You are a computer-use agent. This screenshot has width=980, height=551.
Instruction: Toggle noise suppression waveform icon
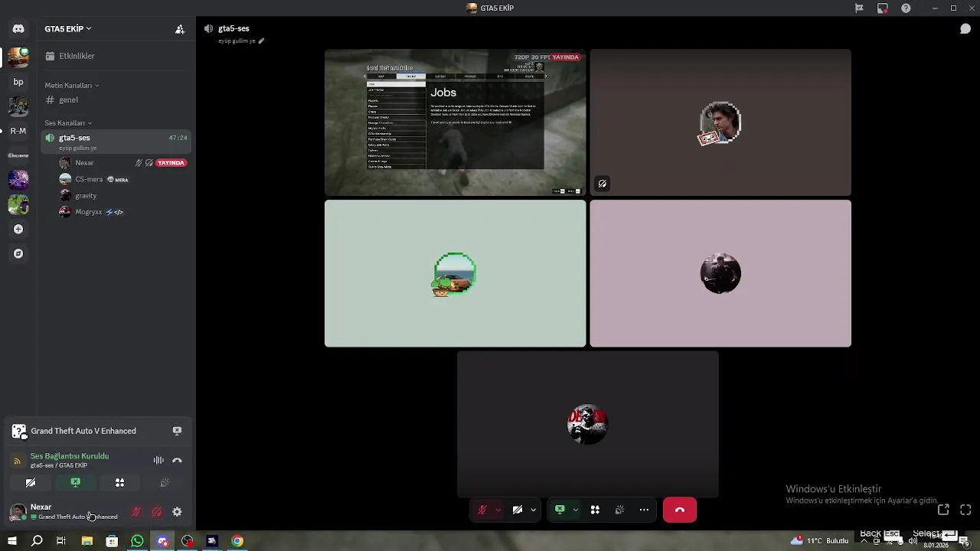coord(158,460)
